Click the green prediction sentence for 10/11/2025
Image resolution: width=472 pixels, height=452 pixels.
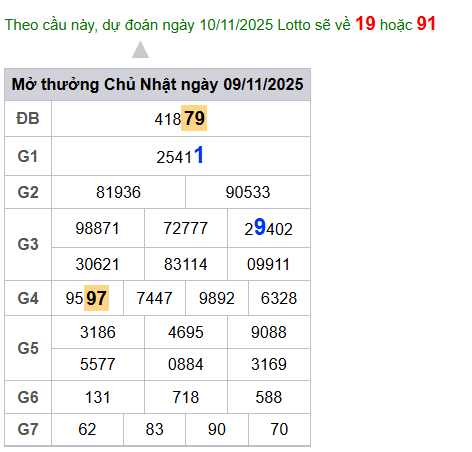220,24
